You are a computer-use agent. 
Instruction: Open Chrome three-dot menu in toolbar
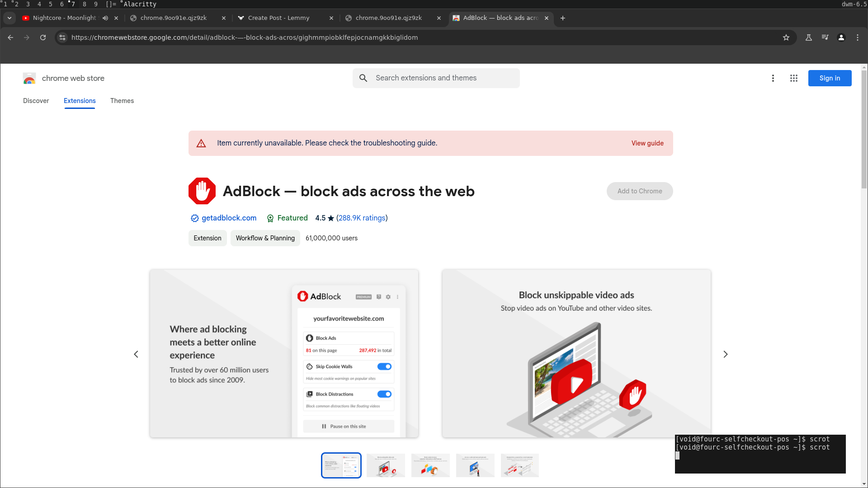click(858, 38)
